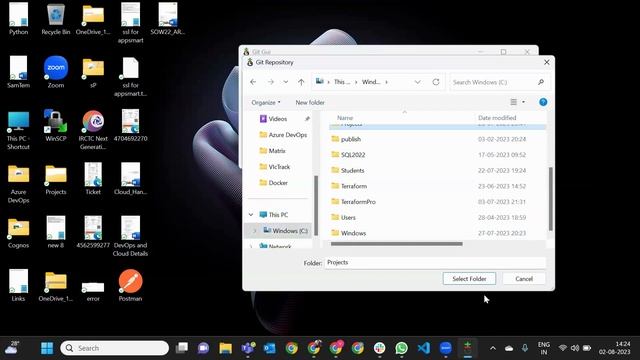The height and width of the screenshot is (360, 640).
Task: Open the Windows Start button
Action: pyautogui.click(x=47, y=348)
